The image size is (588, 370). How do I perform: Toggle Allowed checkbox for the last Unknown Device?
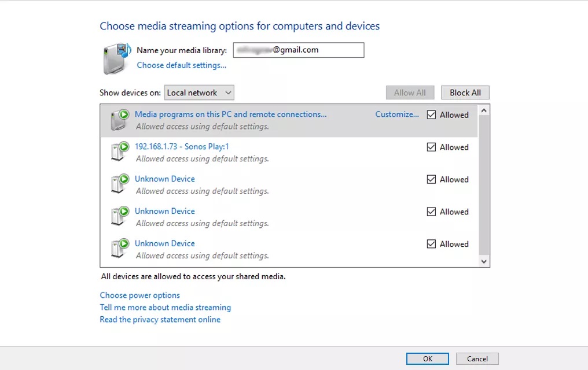[431, 245]
